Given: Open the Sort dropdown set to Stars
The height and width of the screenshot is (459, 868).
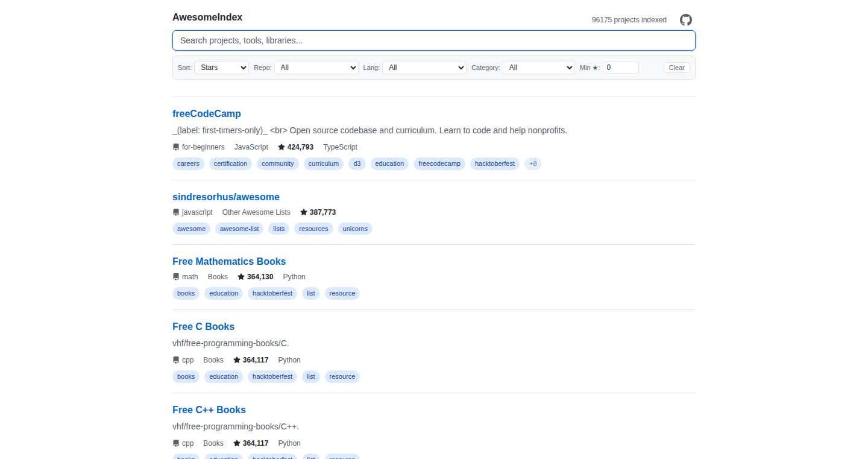Looking at the screenshot, I should [221, 68].
